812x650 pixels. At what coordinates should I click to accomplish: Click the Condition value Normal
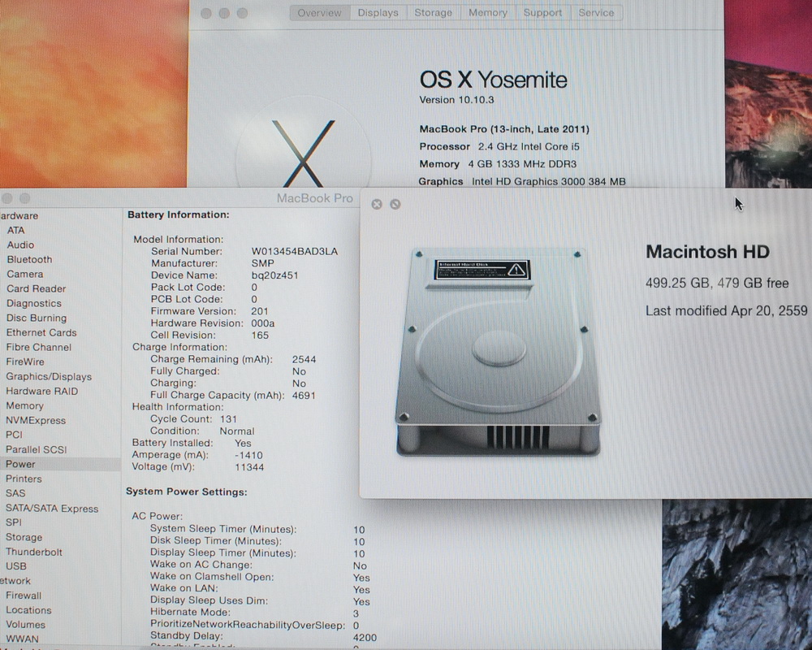236,431
